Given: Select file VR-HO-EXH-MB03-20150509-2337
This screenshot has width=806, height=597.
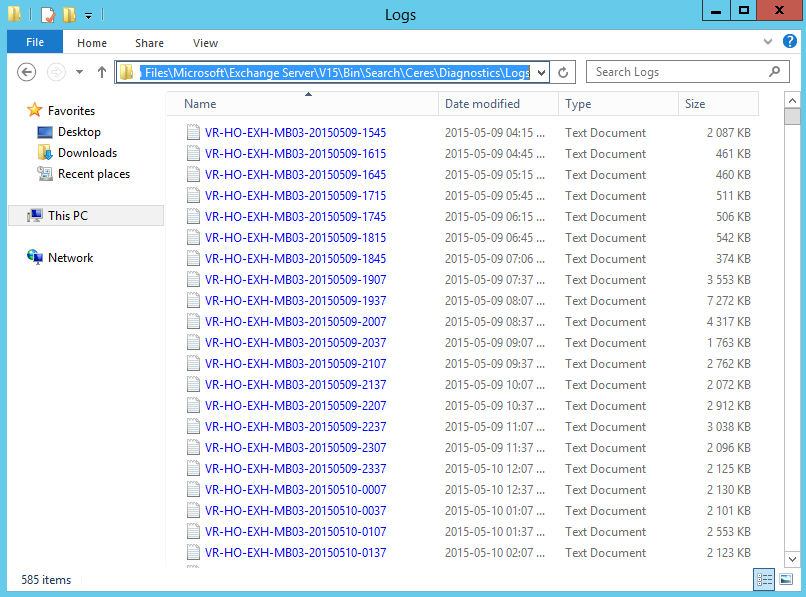Looking at the screenshot, I should tap(296, 469).
